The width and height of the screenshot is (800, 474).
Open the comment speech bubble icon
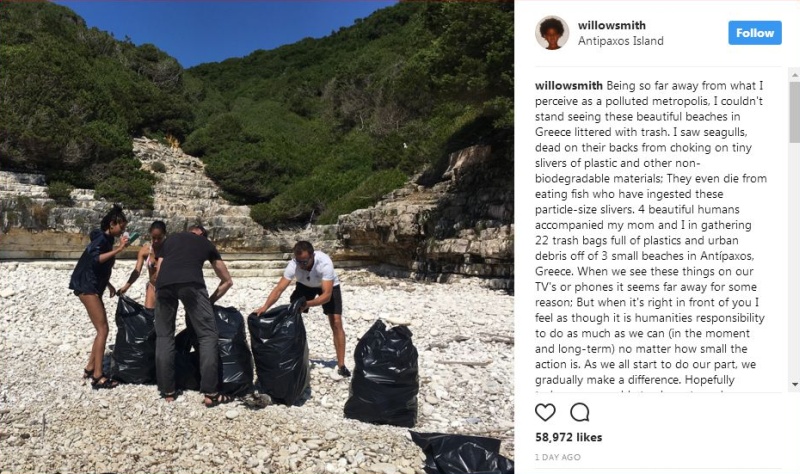coord(580,412)
